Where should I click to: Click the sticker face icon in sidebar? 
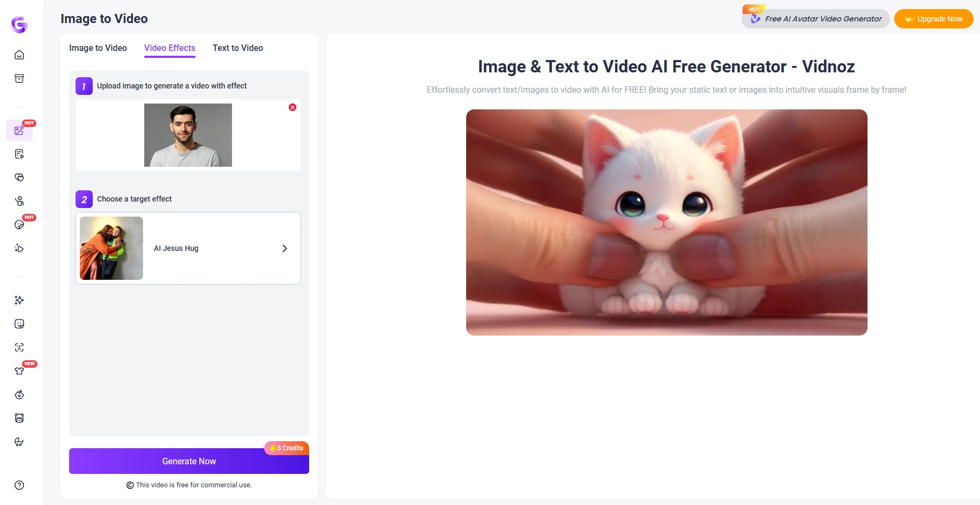tap(19, 324)
